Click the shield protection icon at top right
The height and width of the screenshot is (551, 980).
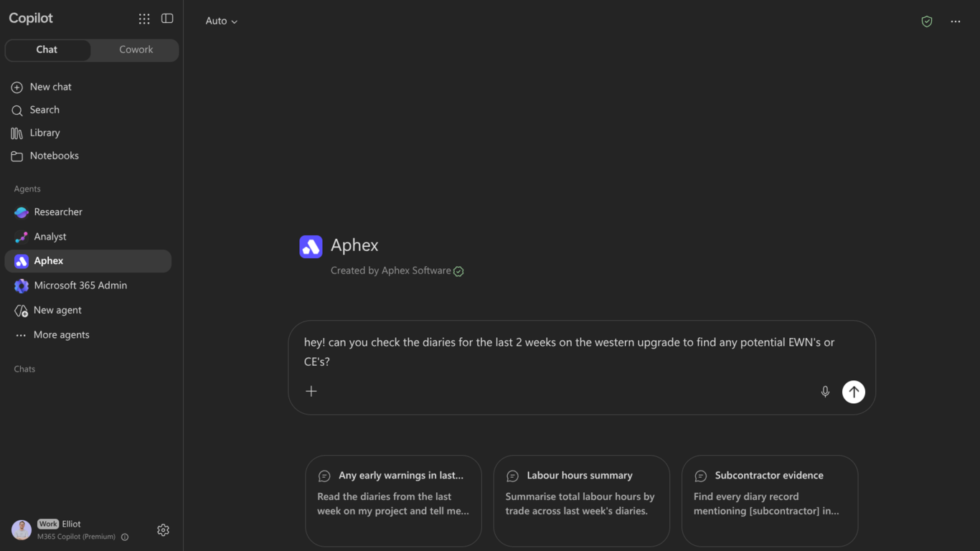[x=927, y=22]
